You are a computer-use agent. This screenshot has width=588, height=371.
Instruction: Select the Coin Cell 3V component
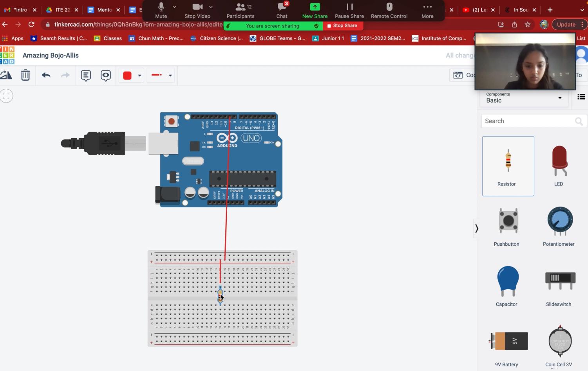point(559,347)
